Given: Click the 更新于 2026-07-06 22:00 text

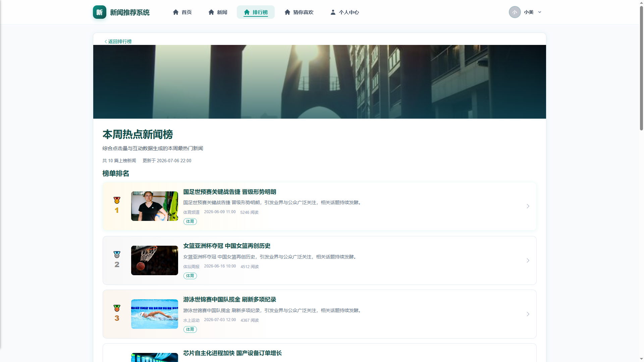Looking at the screenshot, I should [167, 161].
